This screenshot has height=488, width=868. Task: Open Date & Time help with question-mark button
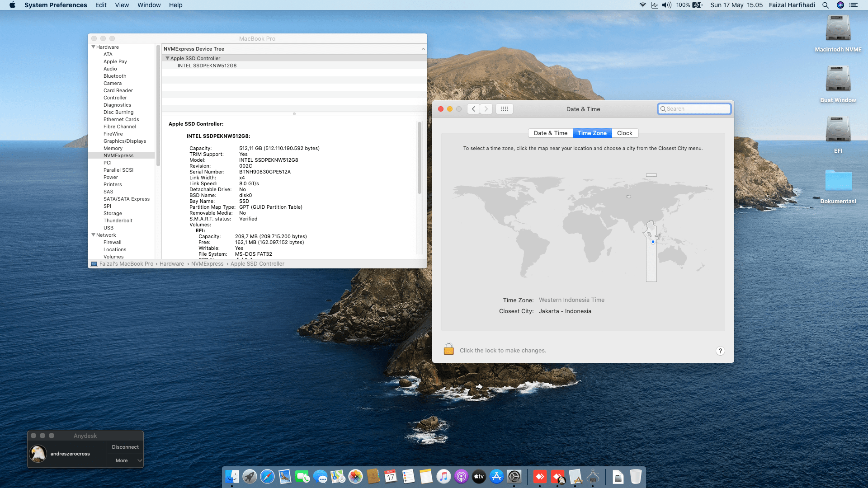[x=720, y=351]
